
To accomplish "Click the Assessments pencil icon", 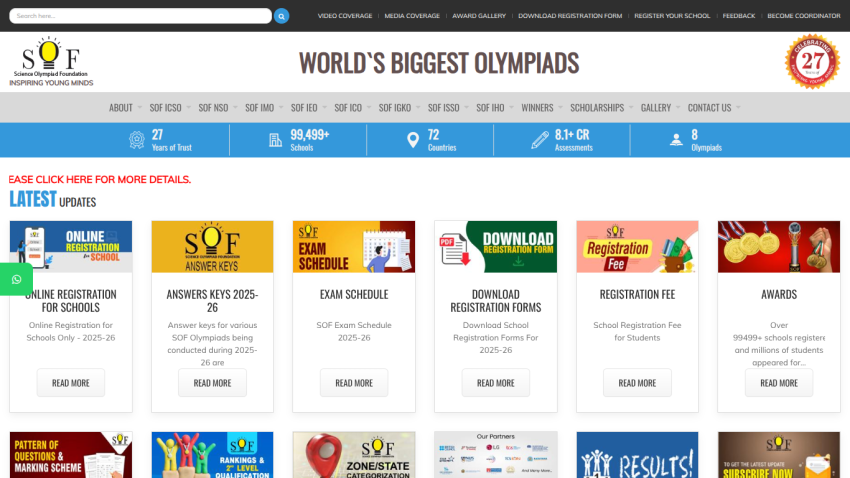I will 539,140.
